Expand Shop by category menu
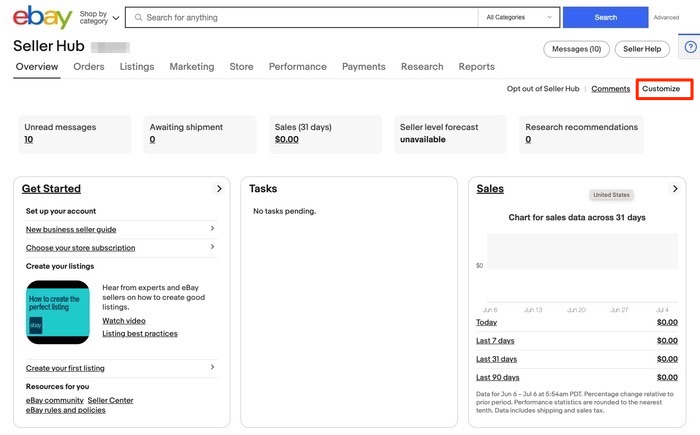 click(99, 17)
